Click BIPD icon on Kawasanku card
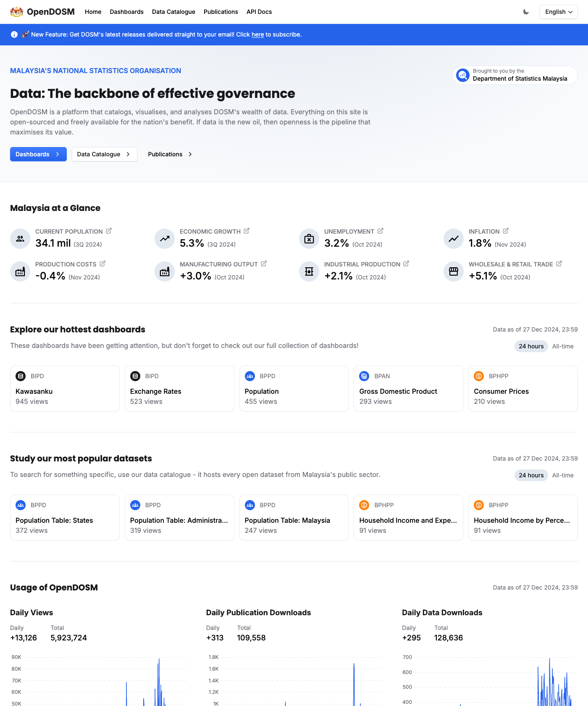The width and height of the screenshot is (588, 706). (x=21, y=376)
